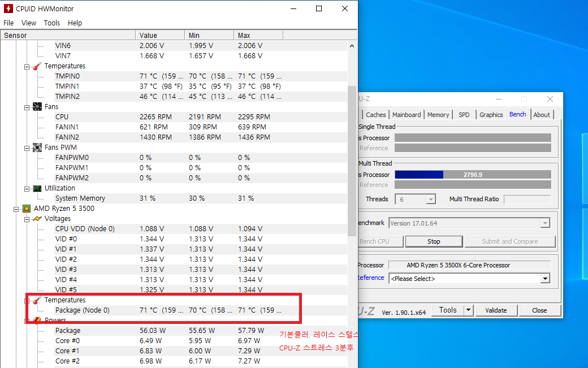Click the processor name field in CPU-Z

pyautogui.click(x=469, y=265)
